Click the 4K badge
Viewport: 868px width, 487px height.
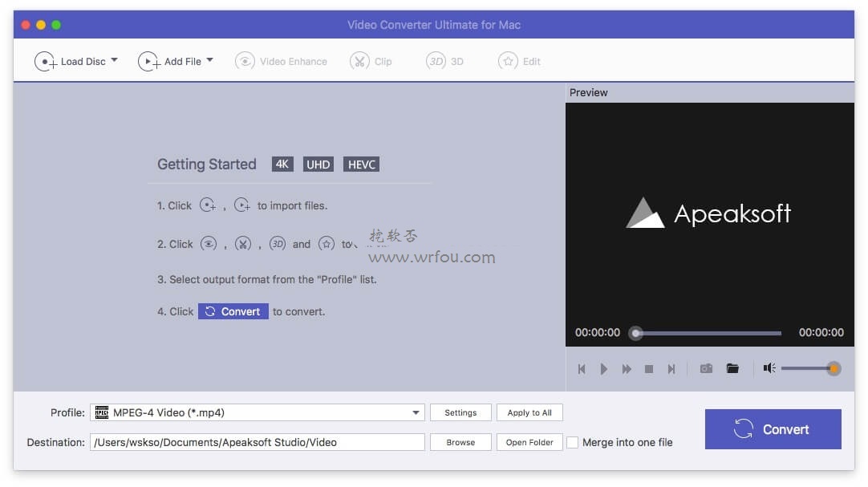282,164
